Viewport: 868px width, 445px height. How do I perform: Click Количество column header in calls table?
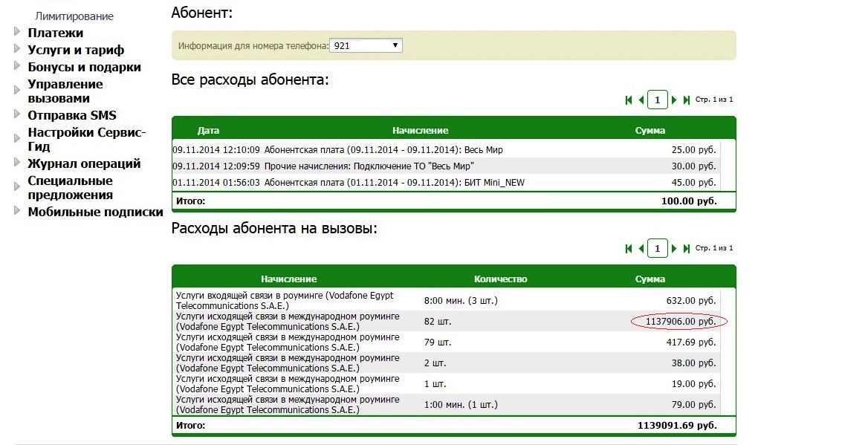pyautogui.click(x=500, y=279)
